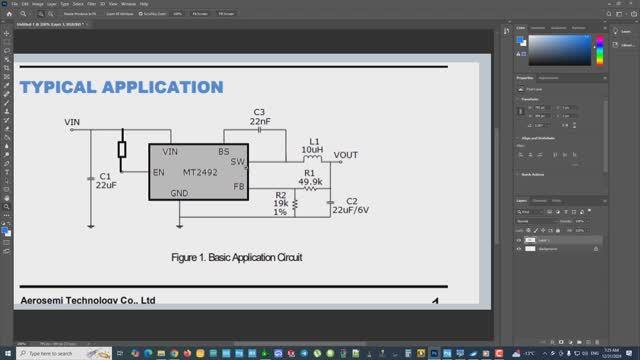Open the File menu

click(14, 4)
